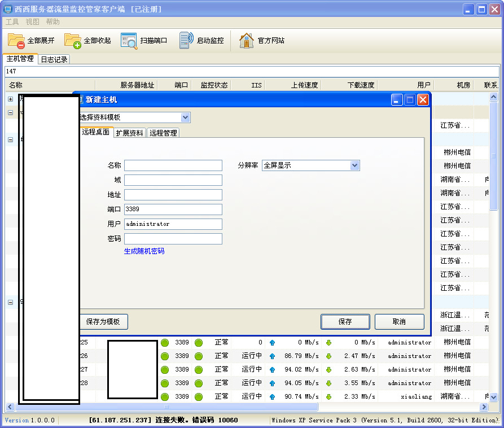Click the 全部展开 expand-all folder icon
This screenshot has height=428, width=504.
(16, 41)
